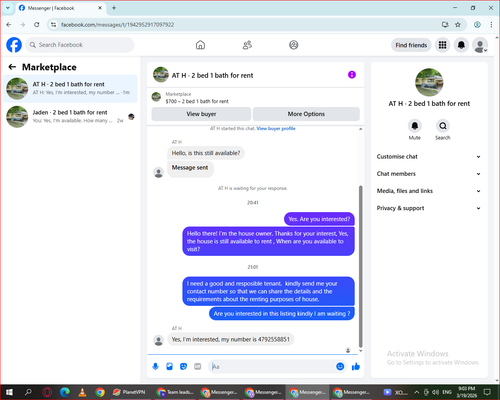Click the 'Yes. Are you interested?' message
Viewport: 500px width, 400px height.
(x=319, y=219)
